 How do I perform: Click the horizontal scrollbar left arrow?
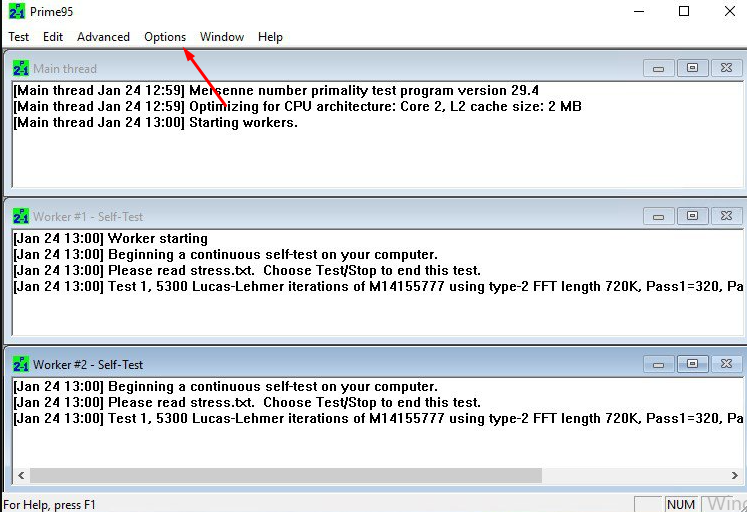(x=21, y=475)
